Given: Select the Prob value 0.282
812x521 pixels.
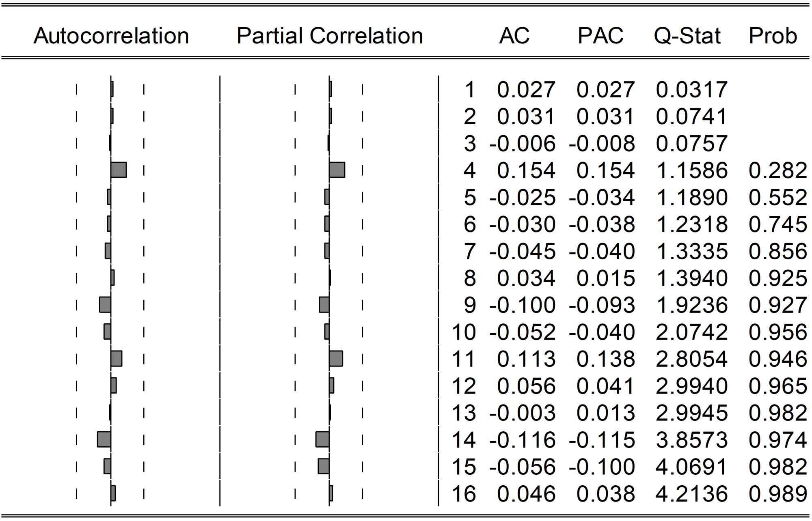Looking at the screenshot, I should [777, 170].
